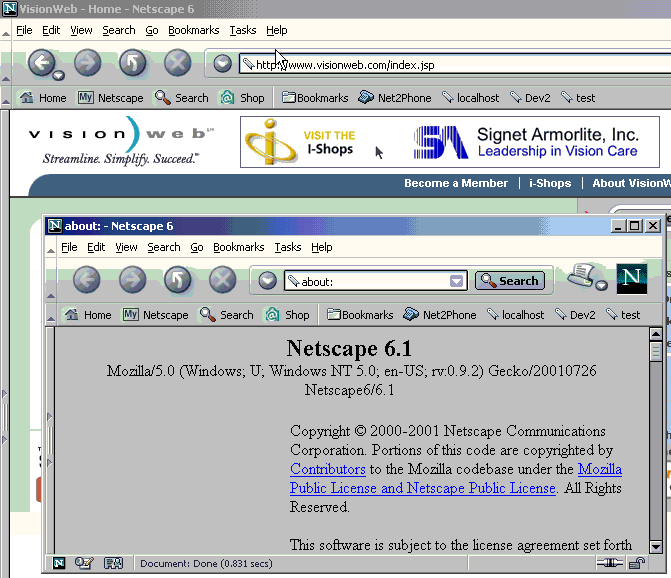Click the about: page vertical scrollbar up arrow
The image size is (671, 578).
point(656,335)
